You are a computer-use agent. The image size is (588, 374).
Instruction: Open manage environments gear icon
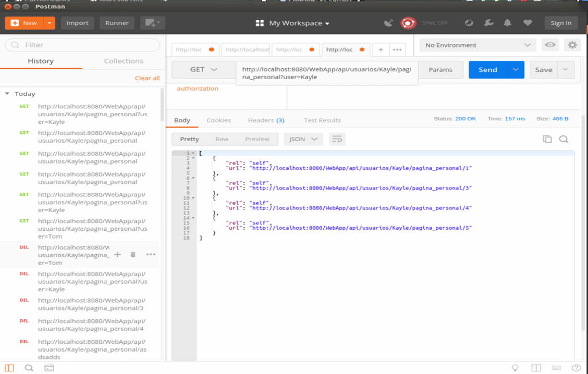[572, 45]
